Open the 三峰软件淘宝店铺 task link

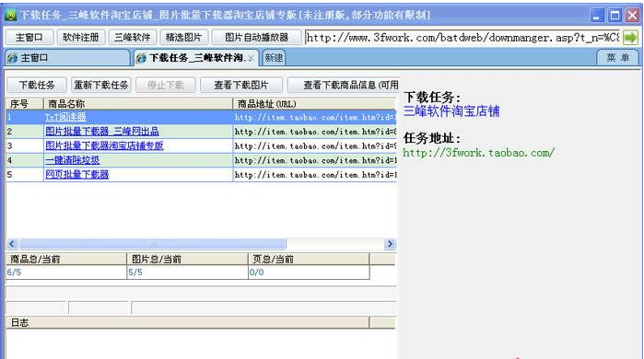pos(451,111)
